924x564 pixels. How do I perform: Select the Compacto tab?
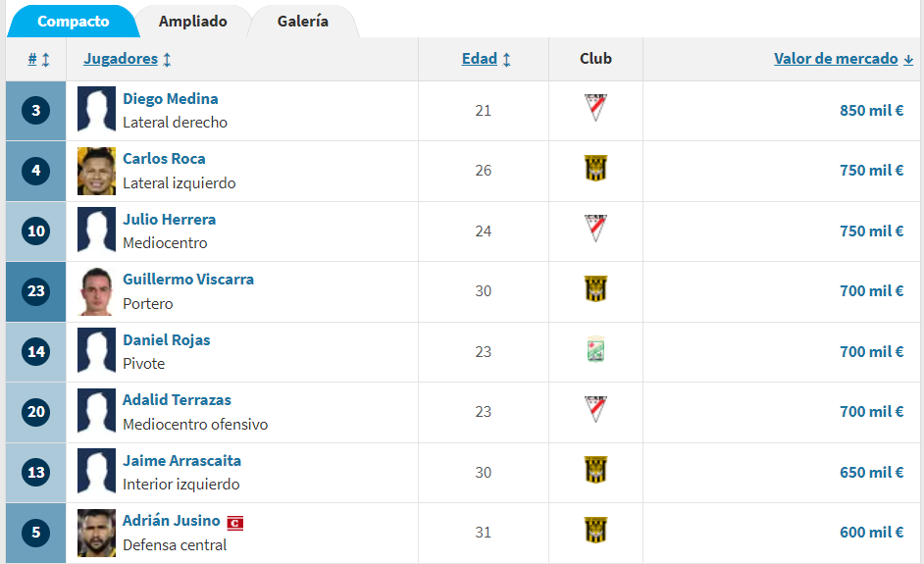point(73,22)
